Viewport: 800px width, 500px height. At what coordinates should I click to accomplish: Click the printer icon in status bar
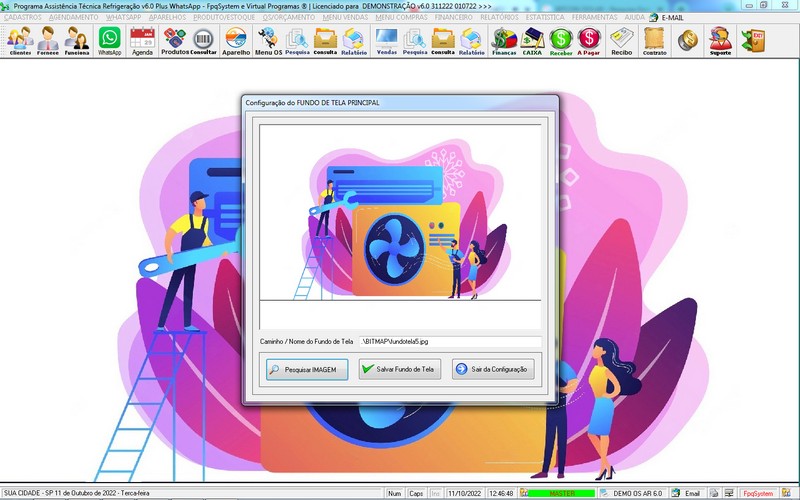[714, 493]
